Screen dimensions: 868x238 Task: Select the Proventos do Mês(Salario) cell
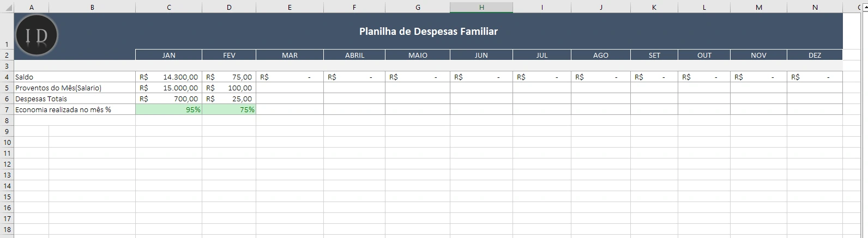coord(75,88)
